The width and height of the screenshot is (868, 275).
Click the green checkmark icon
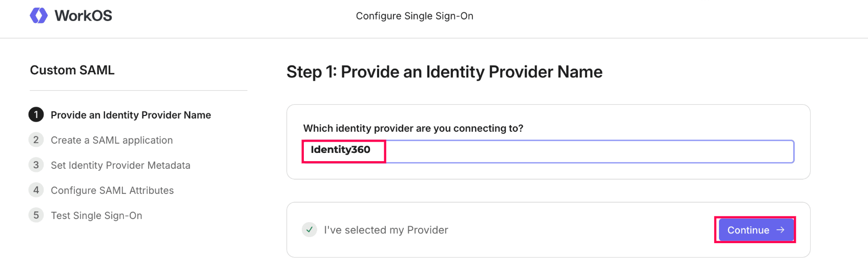pos(309,229)
